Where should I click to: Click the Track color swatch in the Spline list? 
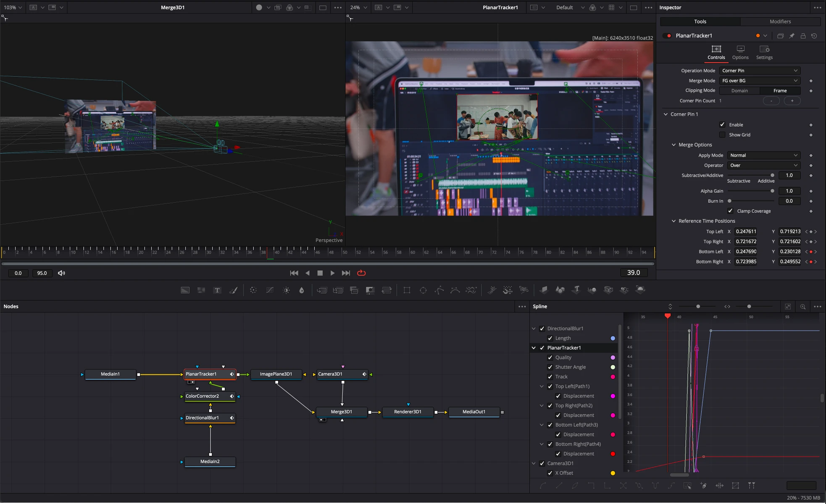tap(613, 377)
